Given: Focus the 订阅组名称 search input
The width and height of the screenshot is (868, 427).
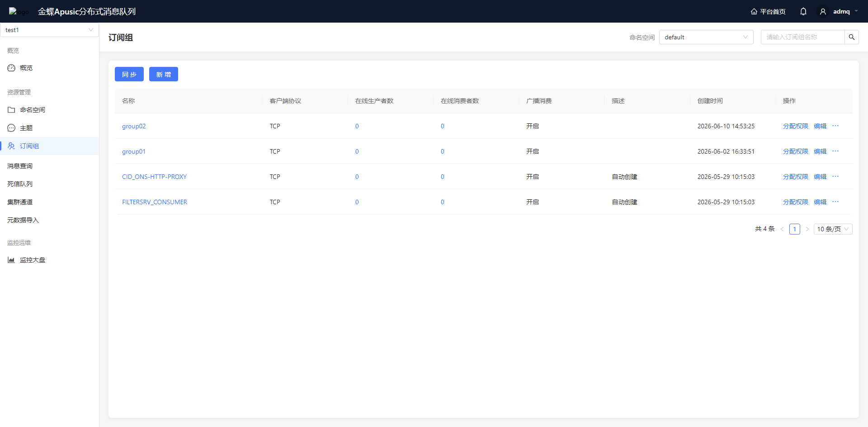Looking at the screenshot, I should pyautogui.click(x=803, y=37).
